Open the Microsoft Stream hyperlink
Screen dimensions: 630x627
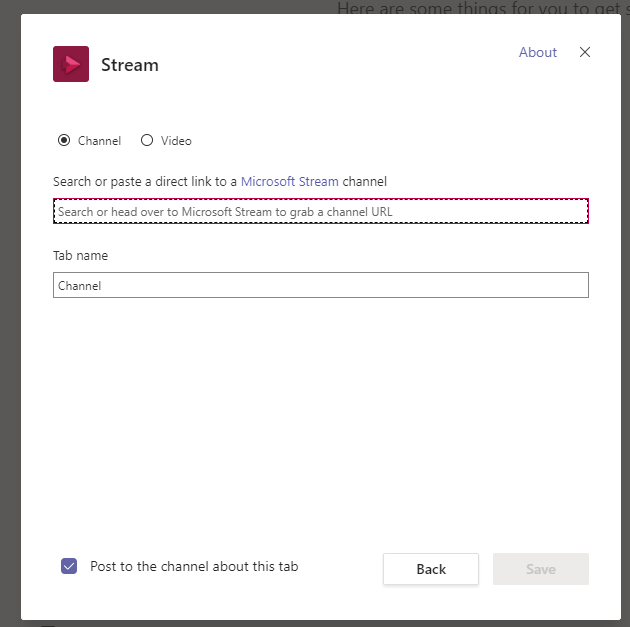coord(289,182)
